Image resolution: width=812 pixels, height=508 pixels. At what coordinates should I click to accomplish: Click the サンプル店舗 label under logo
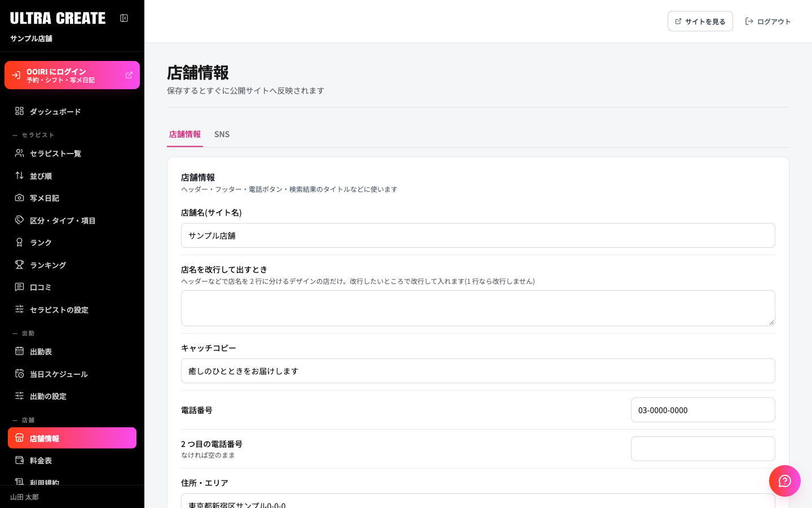(x=31, y=38)
